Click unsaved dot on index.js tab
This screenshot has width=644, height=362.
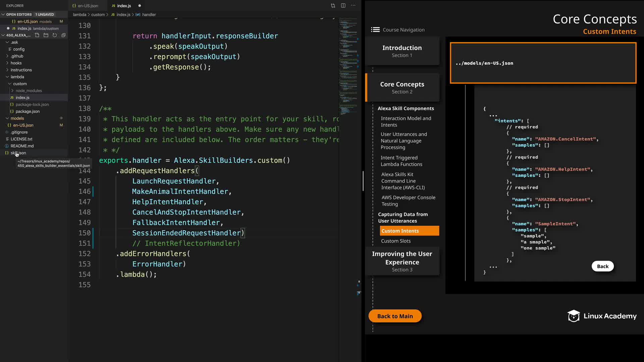[x=140, y=6]
